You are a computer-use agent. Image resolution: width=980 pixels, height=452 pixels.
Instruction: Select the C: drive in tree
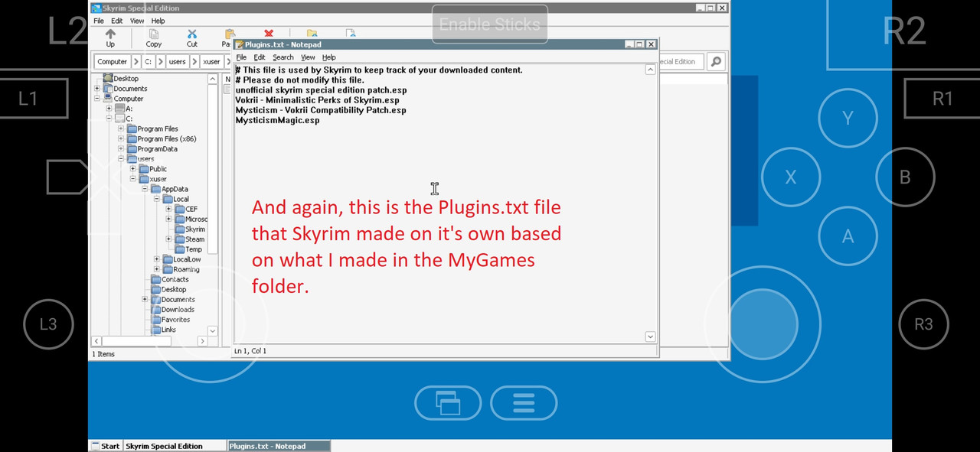coord(123,119)
